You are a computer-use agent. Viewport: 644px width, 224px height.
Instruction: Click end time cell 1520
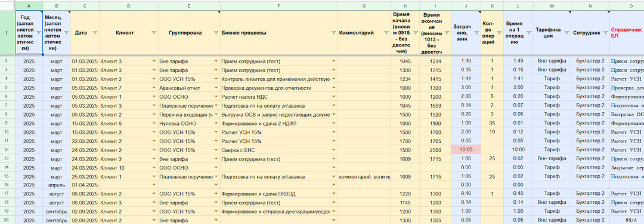pyautogui.click(x=435, y=114)
